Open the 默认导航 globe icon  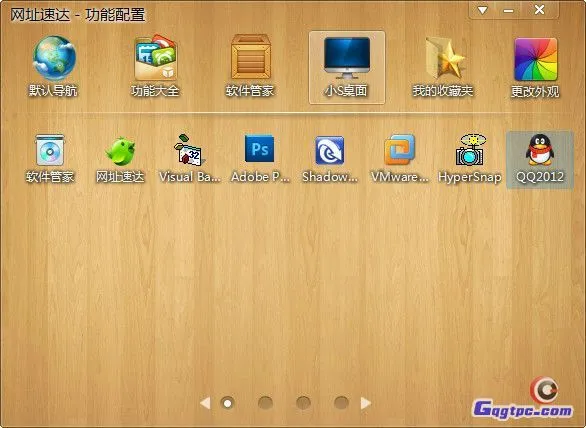pos(54,66)
